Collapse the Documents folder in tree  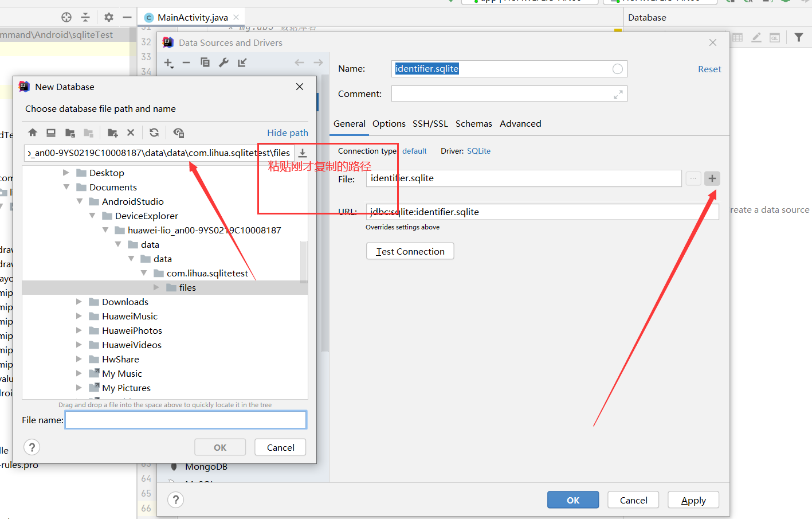66,187
